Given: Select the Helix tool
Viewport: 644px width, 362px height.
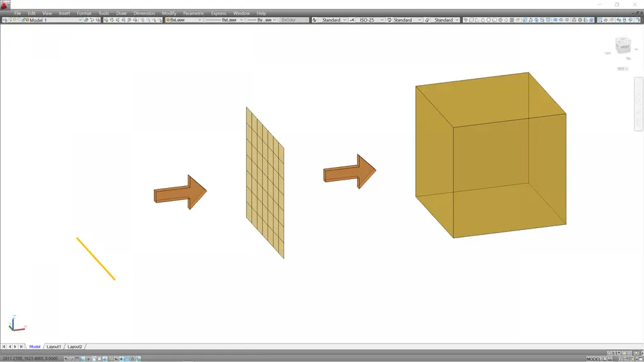Looking at the screenshot, I should click(512, 20).
